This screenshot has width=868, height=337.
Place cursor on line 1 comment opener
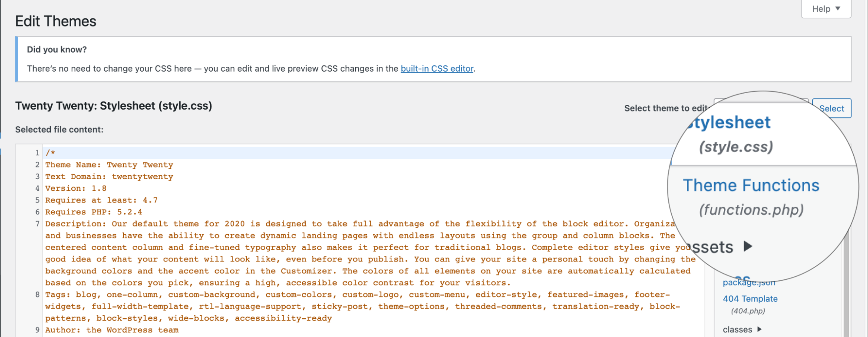(x=50, y=153)
